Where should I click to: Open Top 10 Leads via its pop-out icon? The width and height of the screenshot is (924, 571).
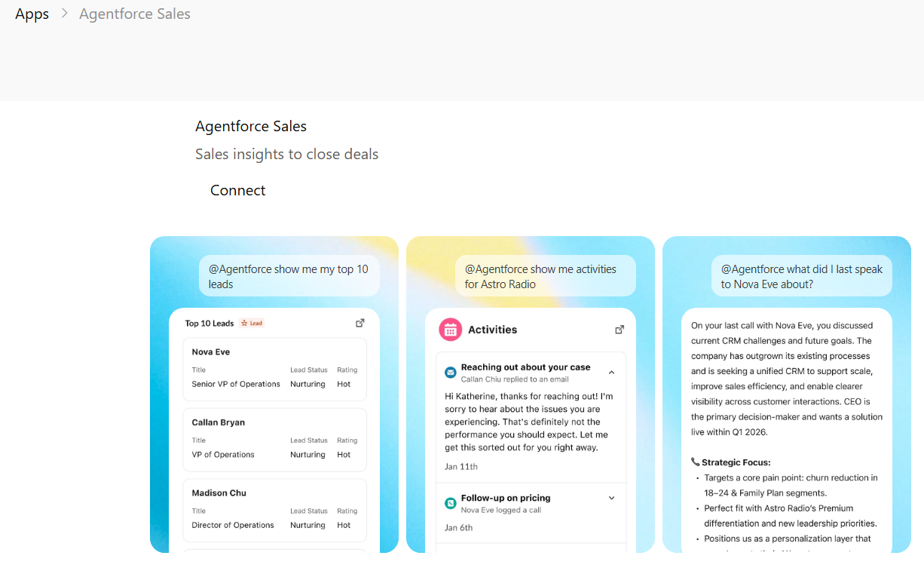click(x=360, y=322)
